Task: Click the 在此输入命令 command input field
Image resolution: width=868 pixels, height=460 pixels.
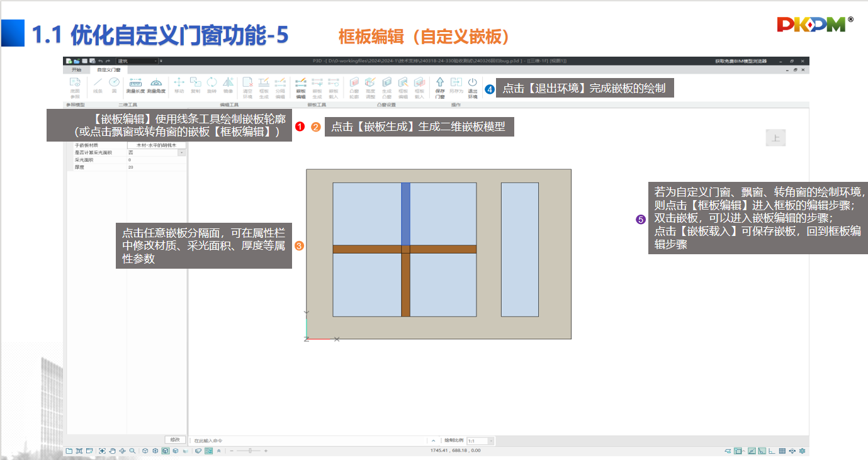Action: 308,441
